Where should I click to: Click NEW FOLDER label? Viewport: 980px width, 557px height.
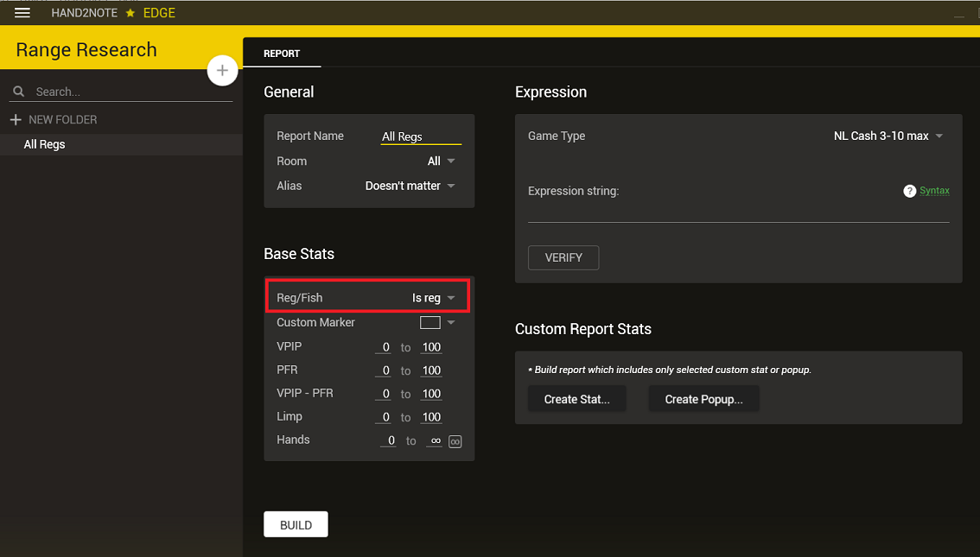pyautogui.click(x=62, y=119)
